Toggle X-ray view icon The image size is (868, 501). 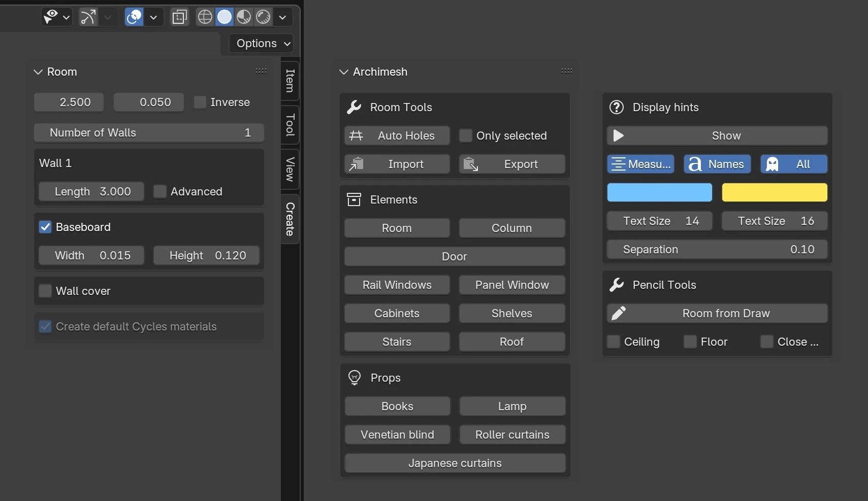(179, 17)
